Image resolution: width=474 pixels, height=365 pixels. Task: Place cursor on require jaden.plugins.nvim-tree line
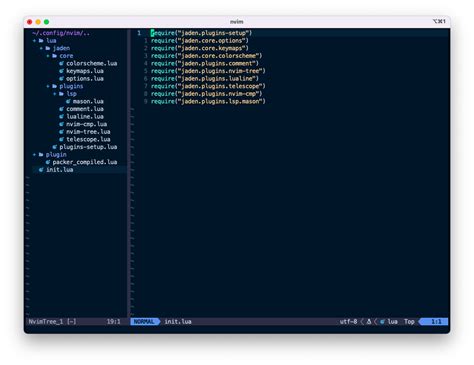(x=208, y=71)
